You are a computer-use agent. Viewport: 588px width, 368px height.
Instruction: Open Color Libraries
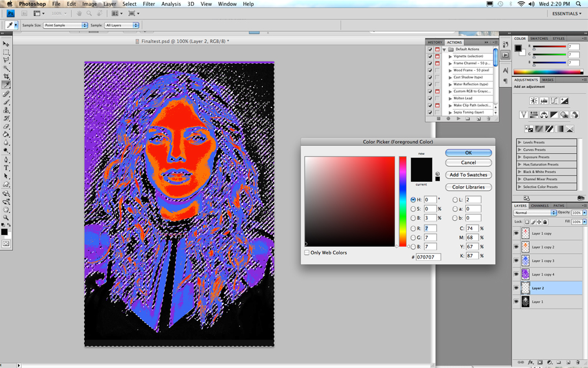pyautogui.click(x=469, y=187)
